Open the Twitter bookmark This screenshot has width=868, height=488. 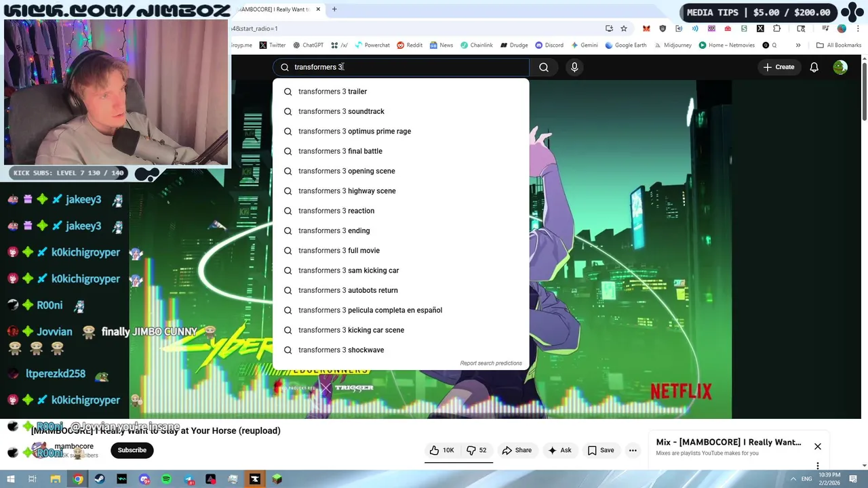272,45
